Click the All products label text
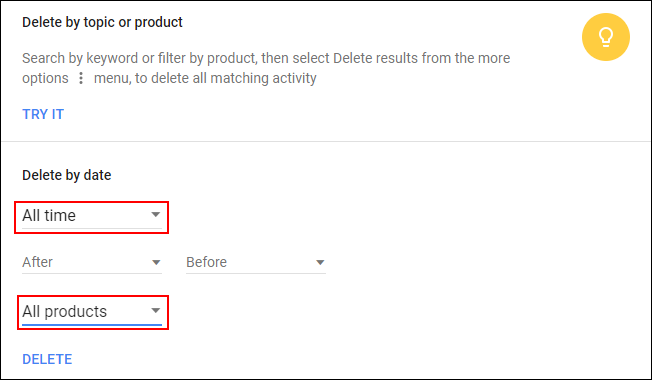652x380 pixels. tap(64, 311)
